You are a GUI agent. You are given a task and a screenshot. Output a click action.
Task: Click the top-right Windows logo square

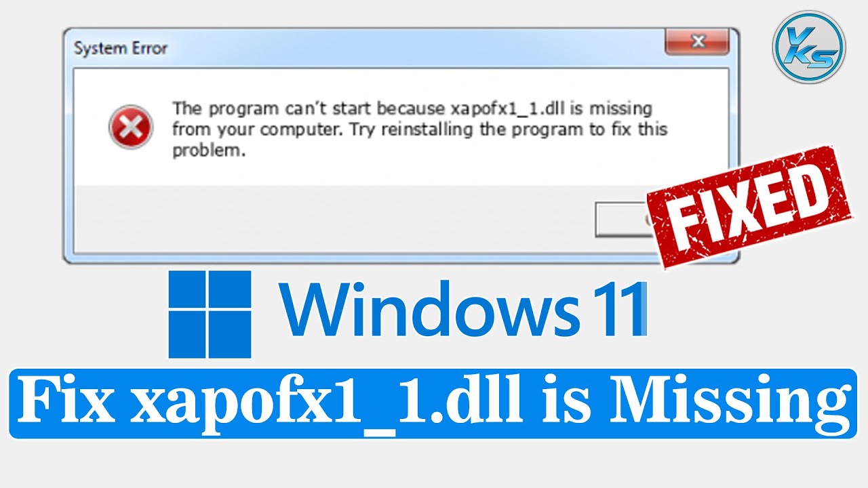pyautogui.click(x=231, y=291)
